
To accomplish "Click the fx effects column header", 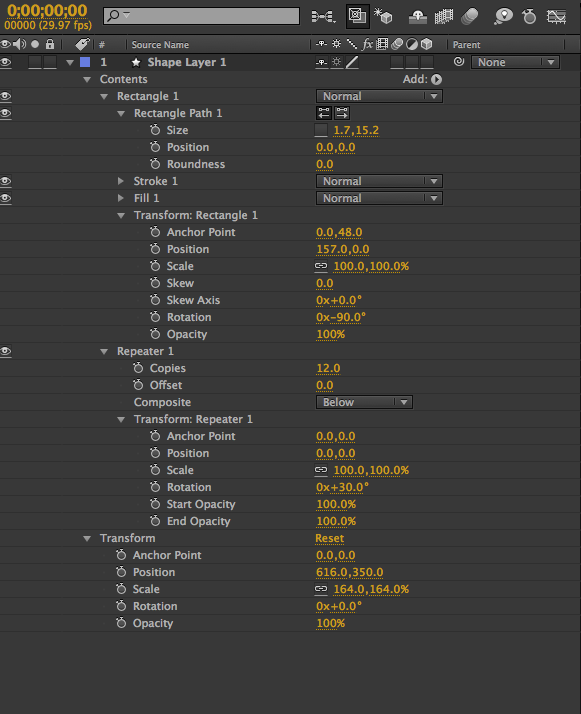I will [x=367, y=44].
